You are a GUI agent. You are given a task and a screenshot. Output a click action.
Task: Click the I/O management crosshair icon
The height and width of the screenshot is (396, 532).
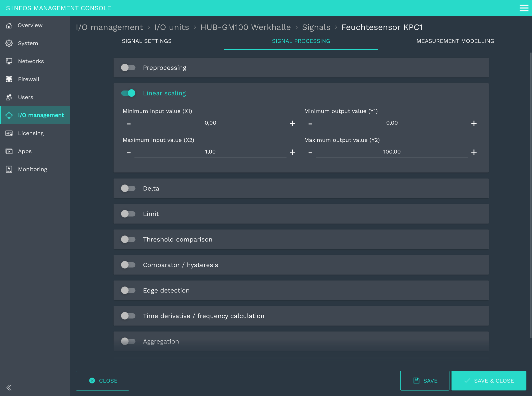point(9,115)
